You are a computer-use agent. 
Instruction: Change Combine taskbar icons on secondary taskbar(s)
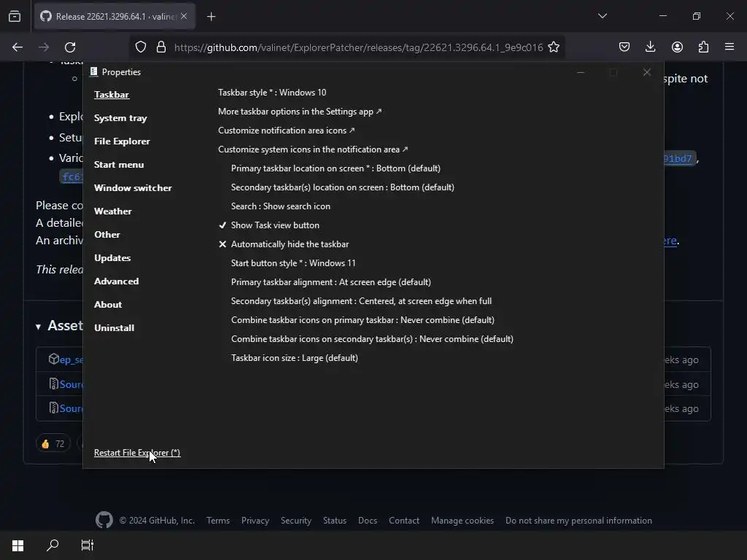[x=372, y=339]
